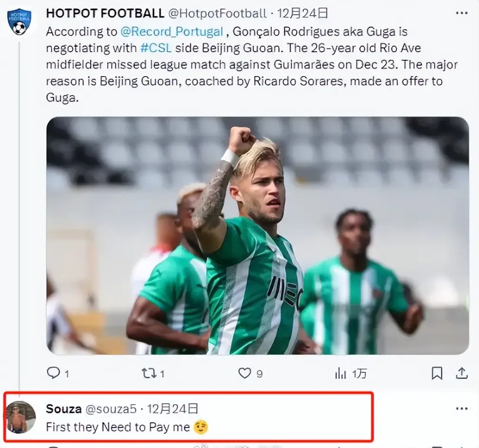
Task: Retweet the HOTPOT FOOTBALL post
Action: pos(149,373)
